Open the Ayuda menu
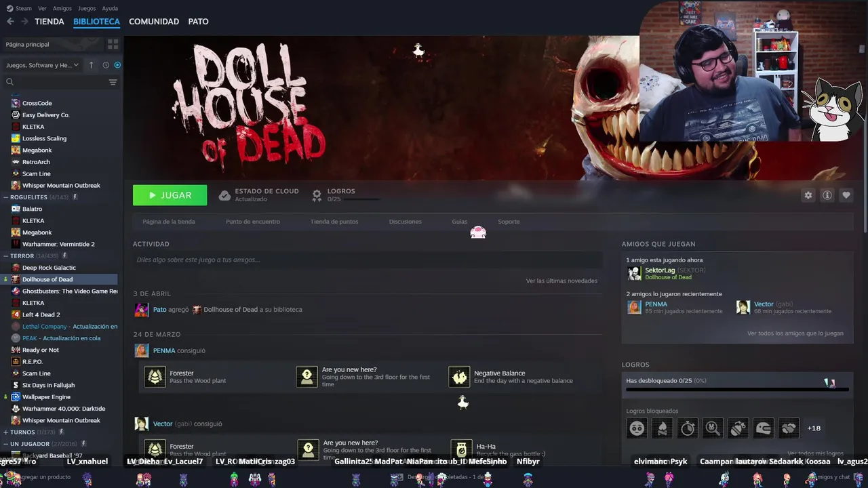This screenshot has height=488, width=868. (x=110, y=8)
